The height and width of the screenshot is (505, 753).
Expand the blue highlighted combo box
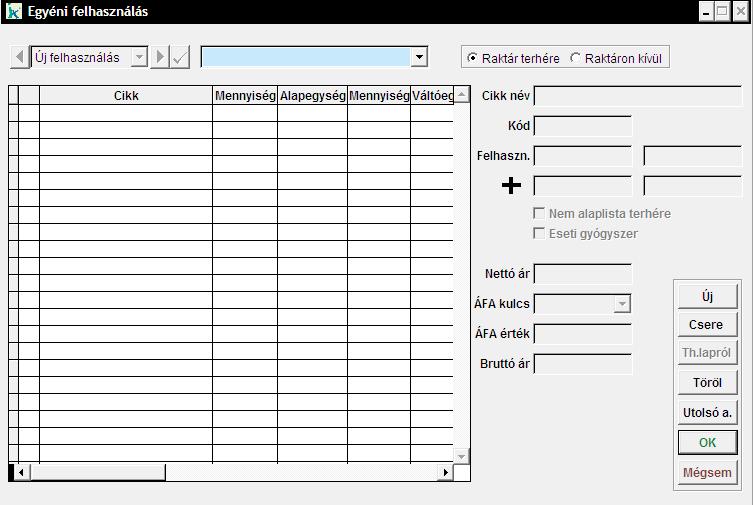click(419, 58)
